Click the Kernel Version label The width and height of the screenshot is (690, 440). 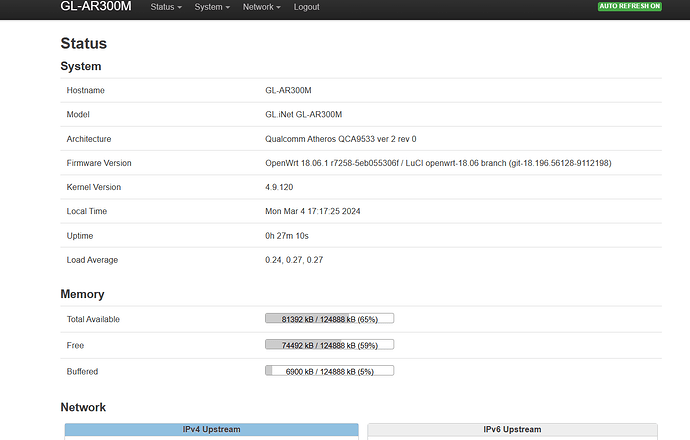[x=94, y=187]
